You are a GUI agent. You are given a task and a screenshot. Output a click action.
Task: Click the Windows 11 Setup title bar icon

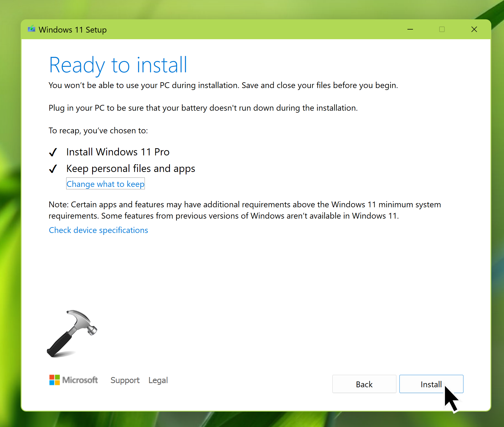coord(31,29)
